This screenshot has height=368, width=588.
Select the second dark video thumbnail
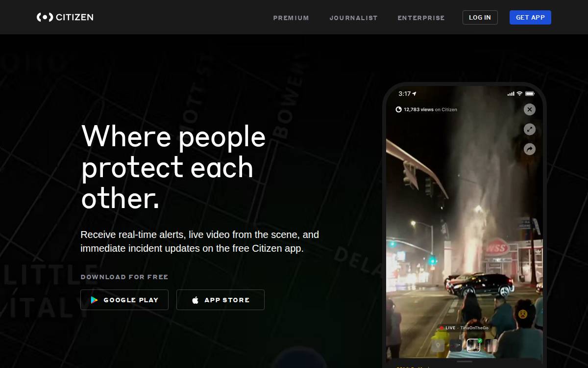coord(456,345)
